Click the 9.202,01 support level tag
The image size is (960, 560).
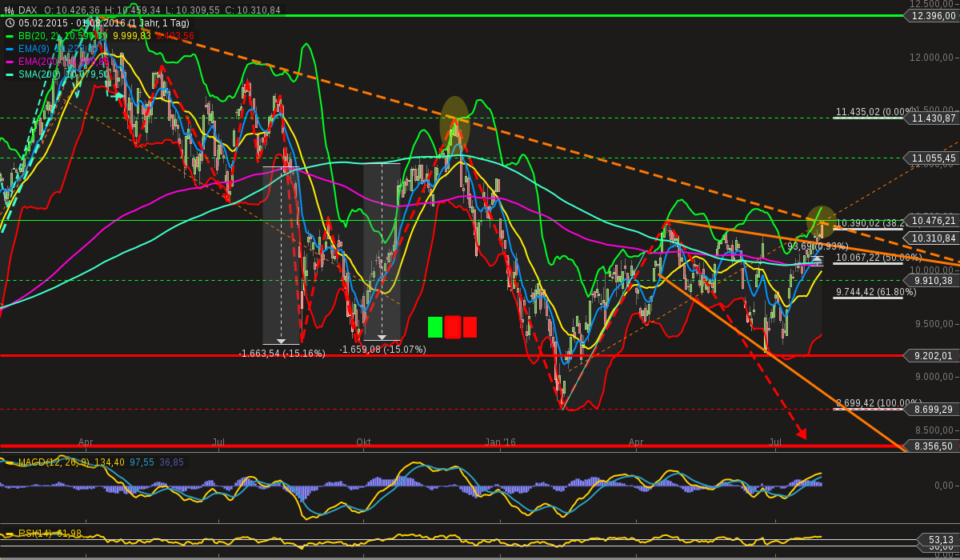coord(932,356)
